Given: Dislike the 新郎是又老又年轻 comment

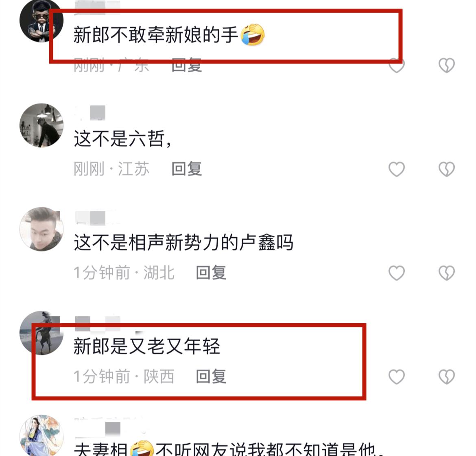Looking at the screenshot, I should coord(447,377).
